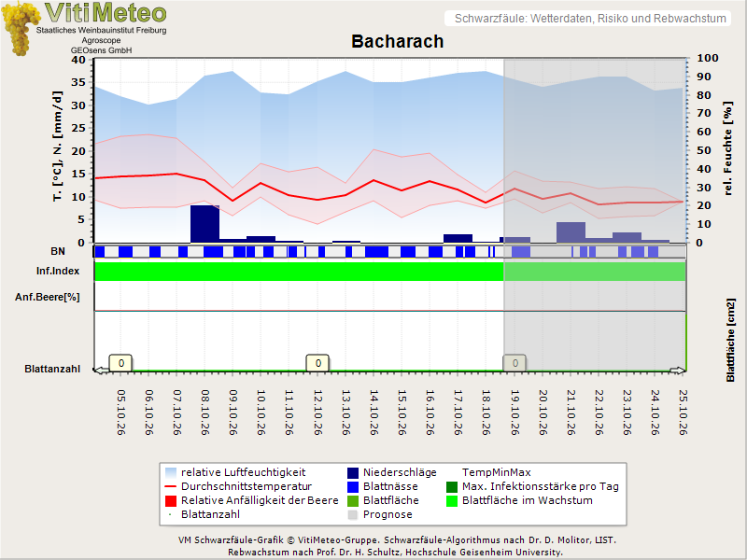Click the Blattanzahl row label
Viewport: 747px width, 560px height.
coord(52,369)
